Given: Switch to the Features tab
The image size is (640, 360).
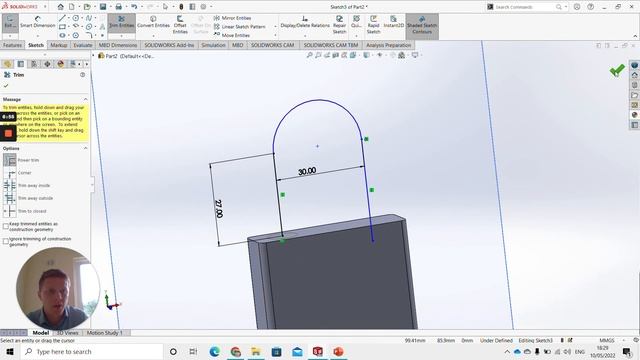Looking at the screenshot, I should point(12,45).
